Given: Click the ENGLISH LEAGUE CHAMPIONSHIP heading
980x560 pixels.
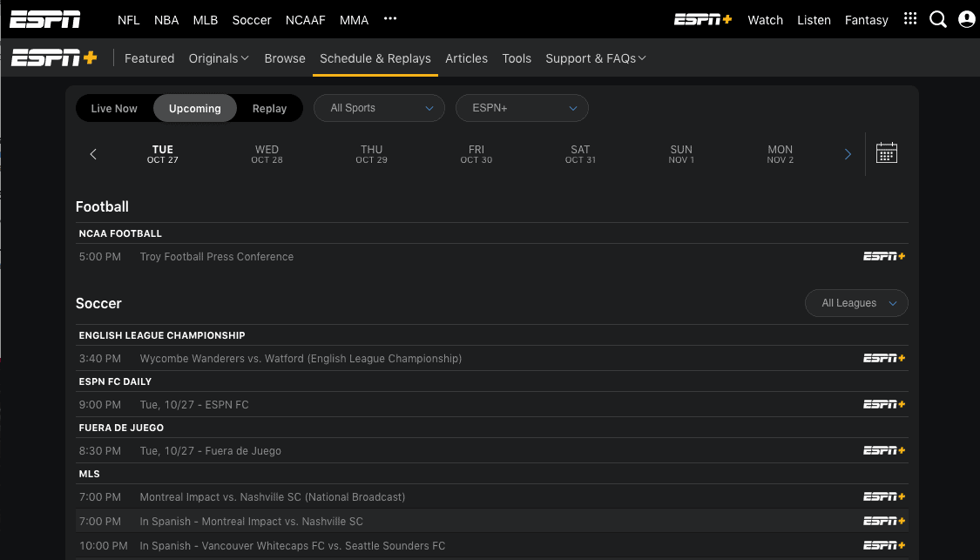Looking at the screenshot, I should 162,335.
